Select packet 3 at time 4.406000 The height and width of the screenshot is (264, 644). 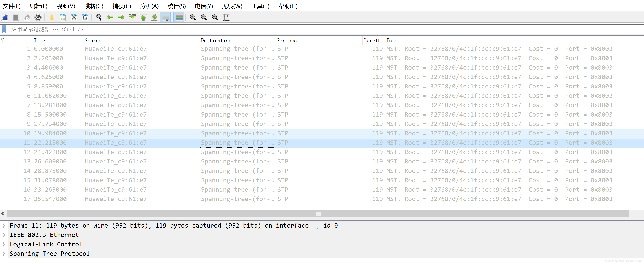click(x=322, y=68)
